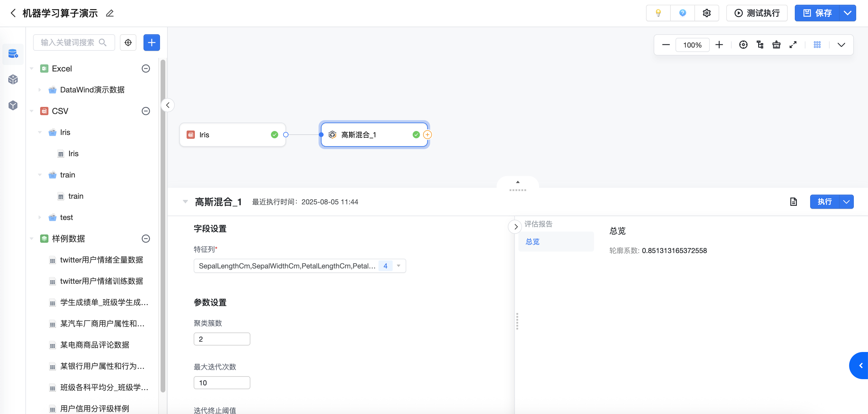Select the Iris node on canvas
The image size is (868, 414).
click(x=233, y=135)
